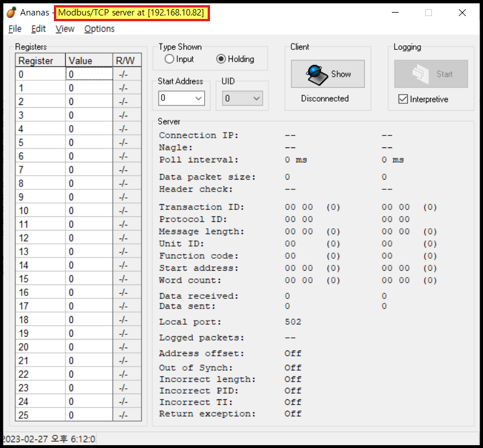This screenshot has height=448, width=483.
Task: Select the Holding register type
Action: (221, 59)
